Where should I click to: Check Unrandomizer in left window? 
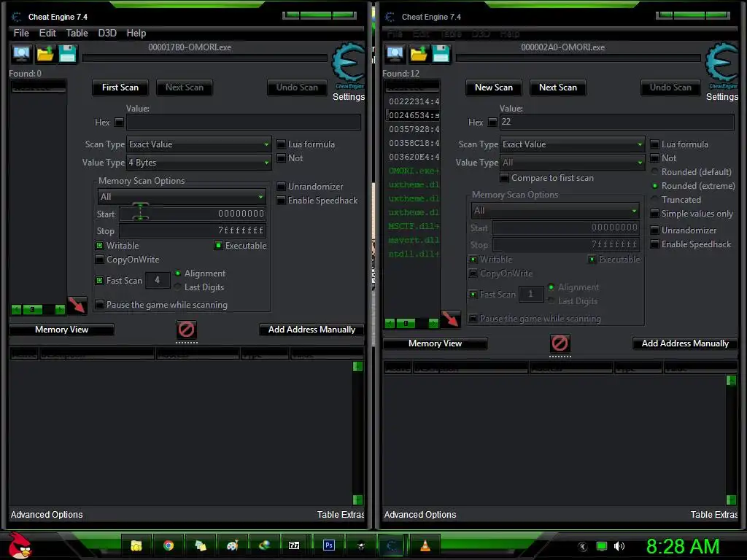pos(282,187)
